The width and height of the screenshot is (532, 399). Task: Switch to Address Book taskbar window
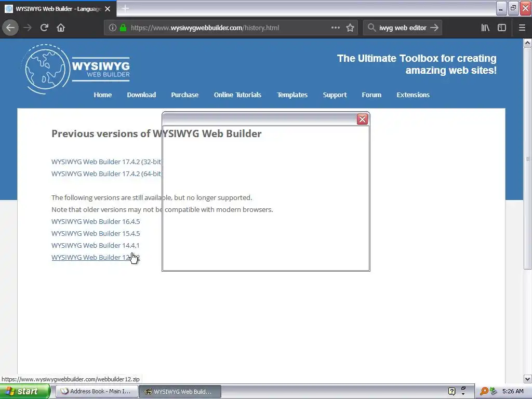pyautogui.click(x=97, y=391)
